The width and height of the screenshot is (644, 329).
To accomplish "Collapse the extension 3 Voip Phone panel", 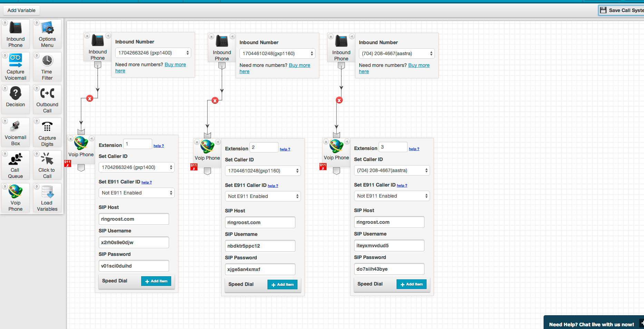I will pos(347,141).
